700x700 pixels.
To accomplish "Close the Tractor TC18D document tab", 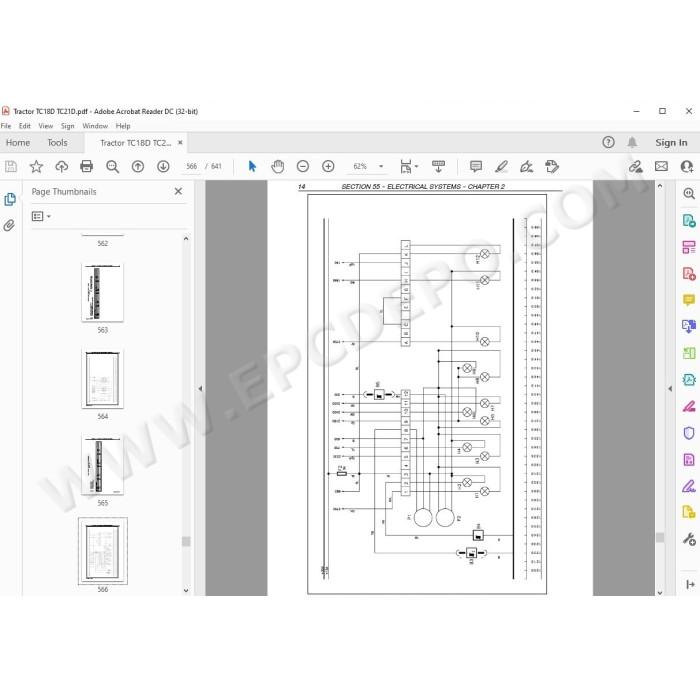I will click(x=180, y=142).
